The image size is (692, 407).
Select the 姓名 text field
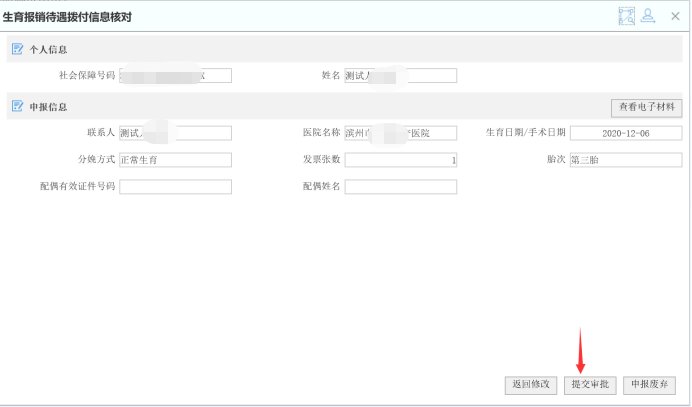pyautogui.click(x=400, y=75)
